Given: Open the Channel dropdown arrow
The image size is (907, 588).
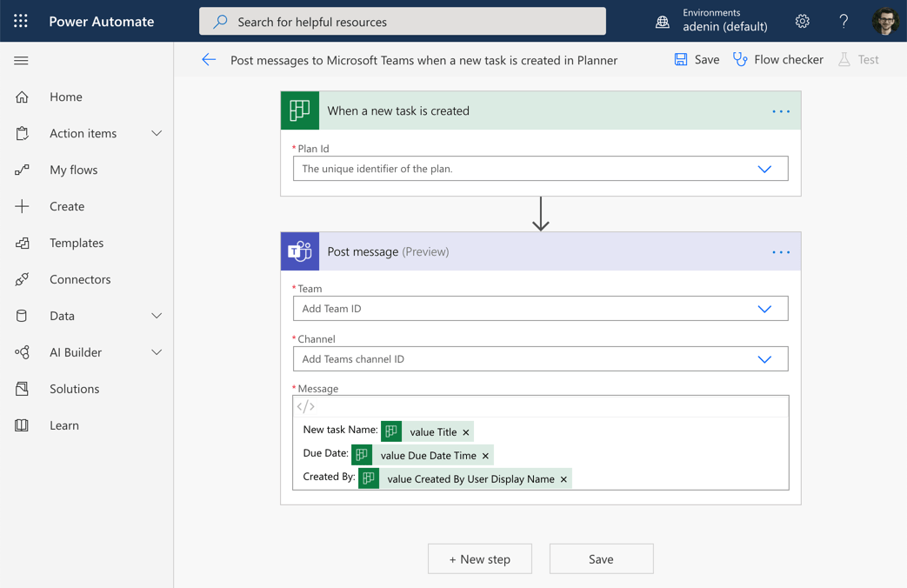Looking at the screenshot, I should point(764,359).
